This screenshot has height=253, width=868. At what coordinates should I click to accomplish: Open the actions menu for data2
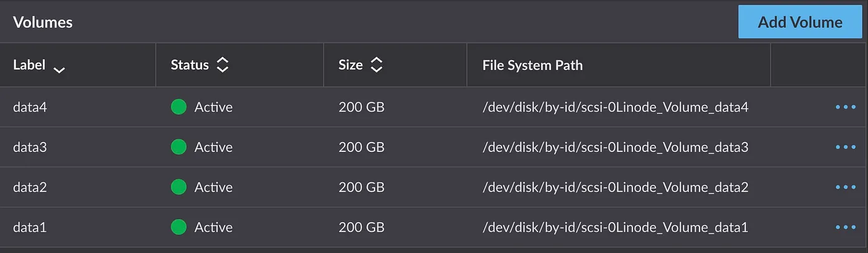[845, 187]
